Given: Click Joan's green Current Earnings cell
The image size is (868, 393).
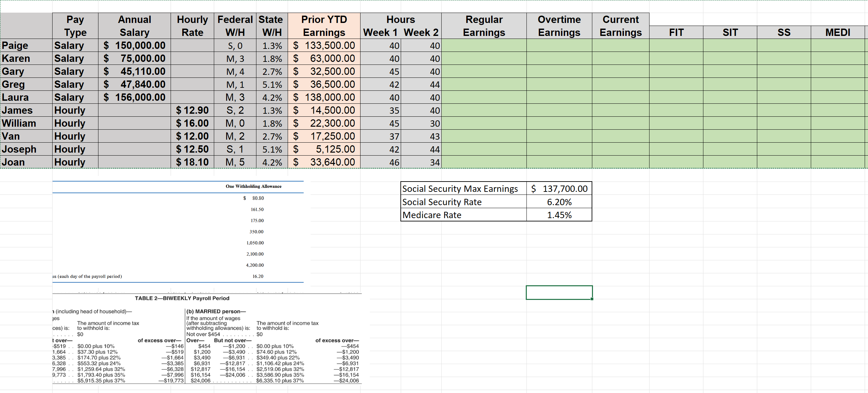Looking at the screenshot, I should pos(620,162).
